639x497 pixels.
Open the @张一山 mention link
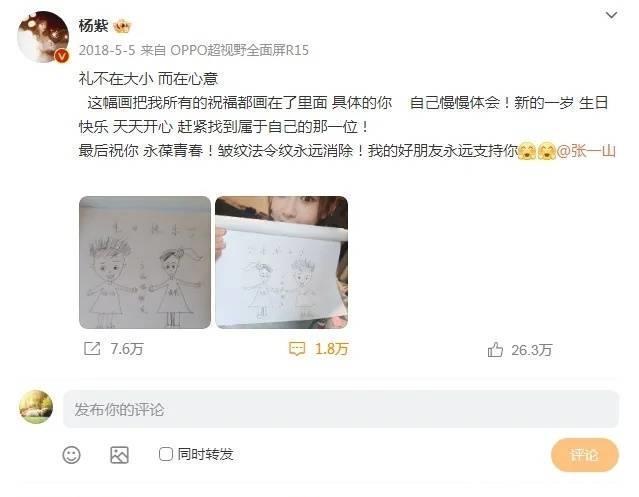pos(586,151)
